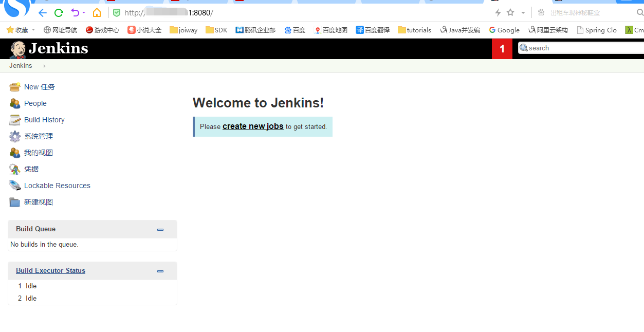Click the New 任务 package icon
644x332 pixels.
coord(15,87)
